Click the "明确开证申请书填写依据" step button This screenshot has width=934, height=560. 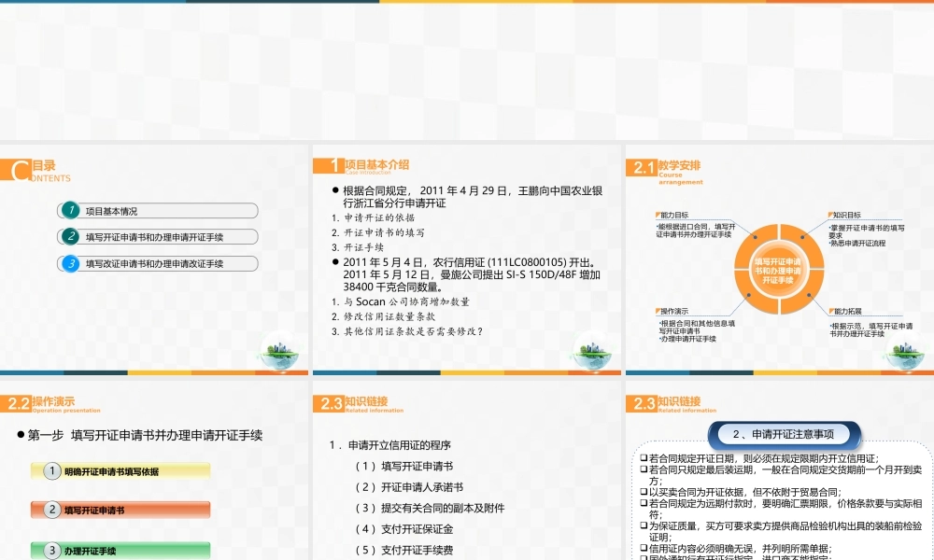pyautogui.click(x=121, y=470)
